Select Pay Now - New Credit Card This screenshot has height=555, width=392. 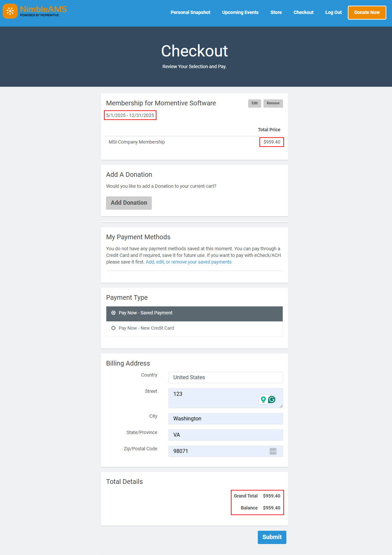tap(114, 328)
